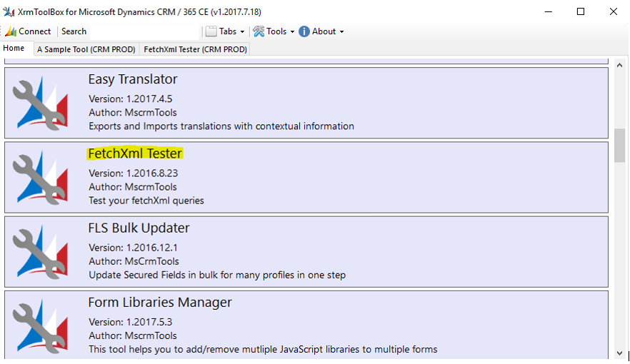The height and width of the screenshot is (364, 630).
Task: Click the XrmToolBox app icon in title bar
Action: click(9, 11)
